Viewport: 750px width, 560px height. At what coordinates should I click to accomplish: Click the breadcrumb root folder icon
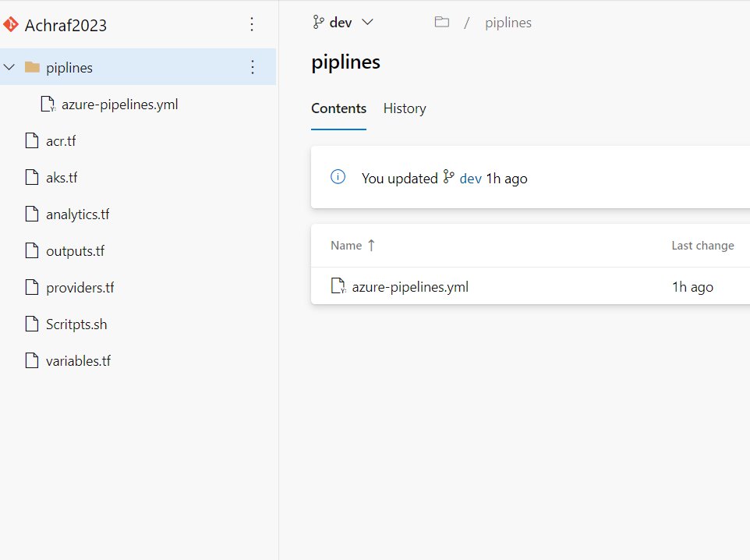tap(442, 22)
